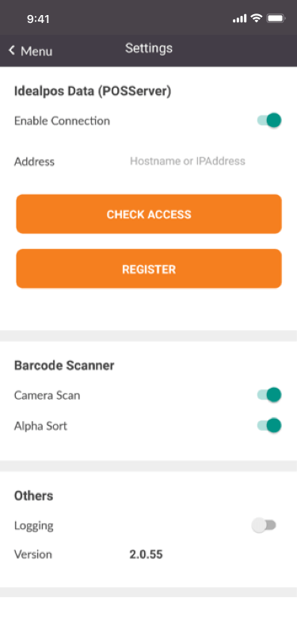Click the CHECK ACCESS button
This screenshot has height=644, width=297.
click(x=149, y=214)
